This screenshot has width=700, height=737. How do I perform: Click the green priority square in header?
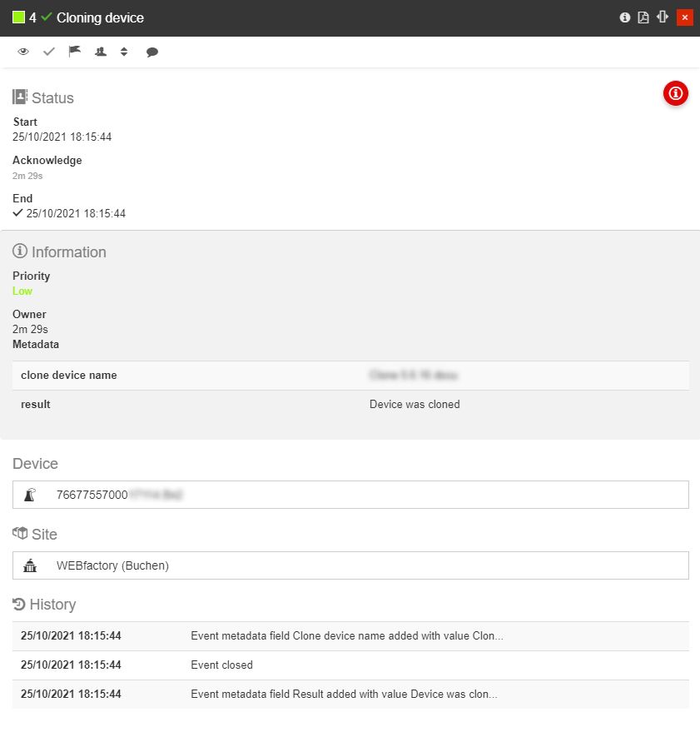coord(18,17)
